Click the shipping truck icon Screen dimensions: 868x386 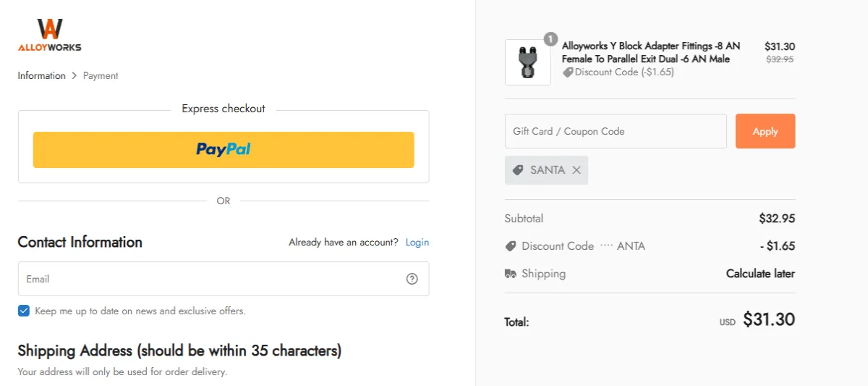(511, 274)
